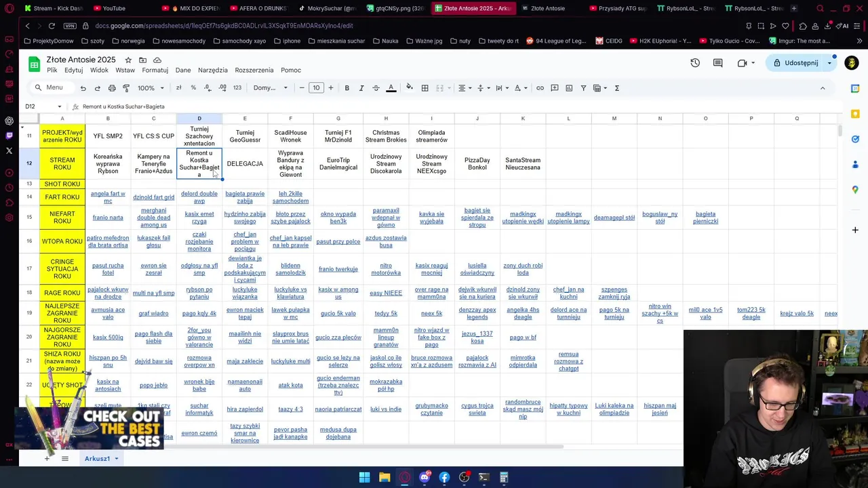The image size is (868, 488).
Task: Insert a link with the chain icon
Action: pos(540,88)
